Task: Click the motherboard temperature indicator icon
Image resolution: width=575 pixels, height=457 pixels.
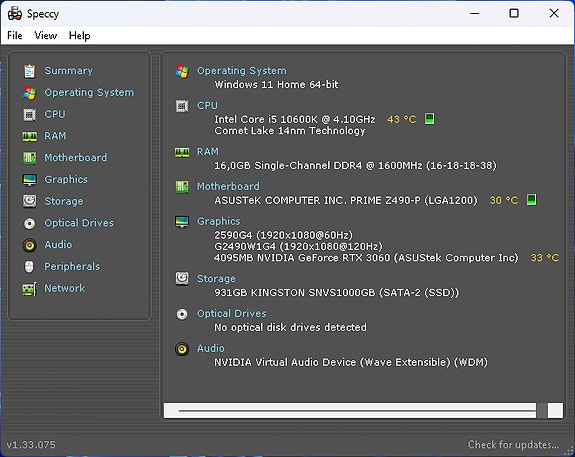Action: (531, 200)
